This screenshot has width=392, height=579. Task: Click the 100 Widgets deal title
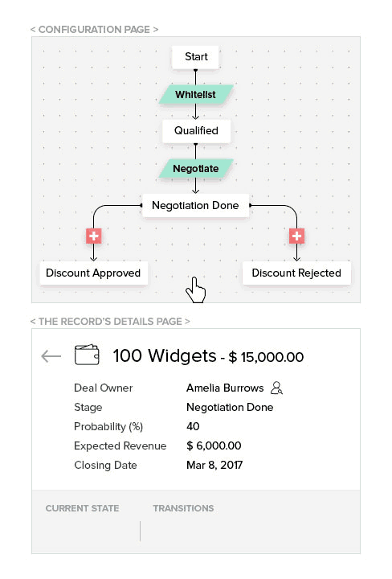[165, 355]
